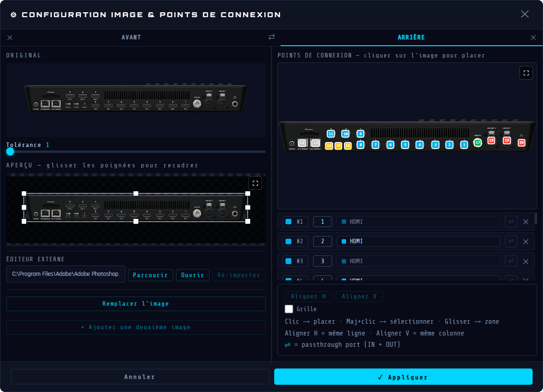Click connection point marker 11
Image resolution: width=543 pixels, height=392 pixels.
pyautogui.click(x=331, y=134)
